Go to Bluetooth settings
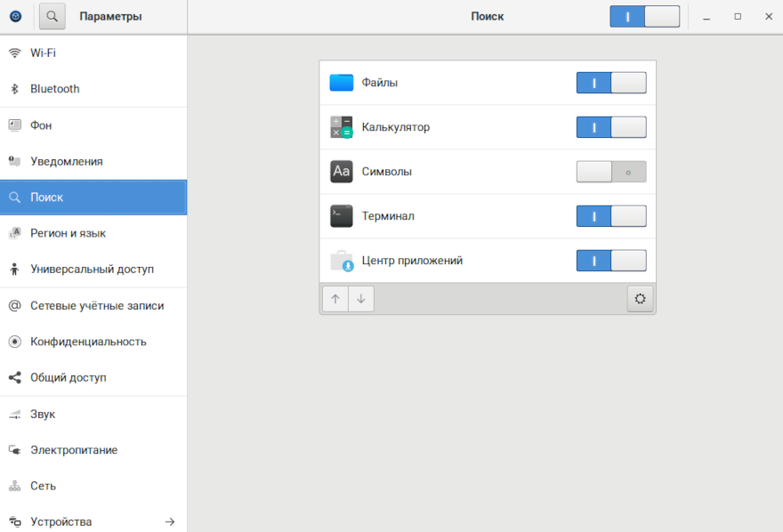The height and width of the screenshot is (532, 783). click(54, 89)
